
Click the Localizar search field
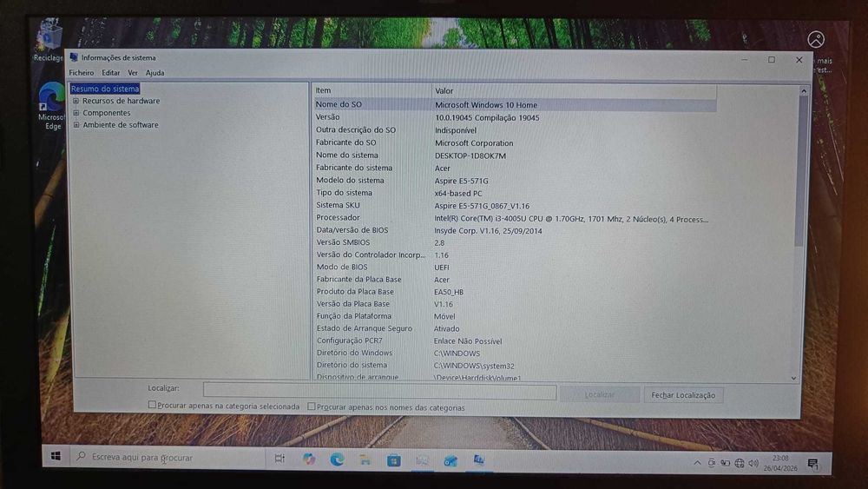380,391
